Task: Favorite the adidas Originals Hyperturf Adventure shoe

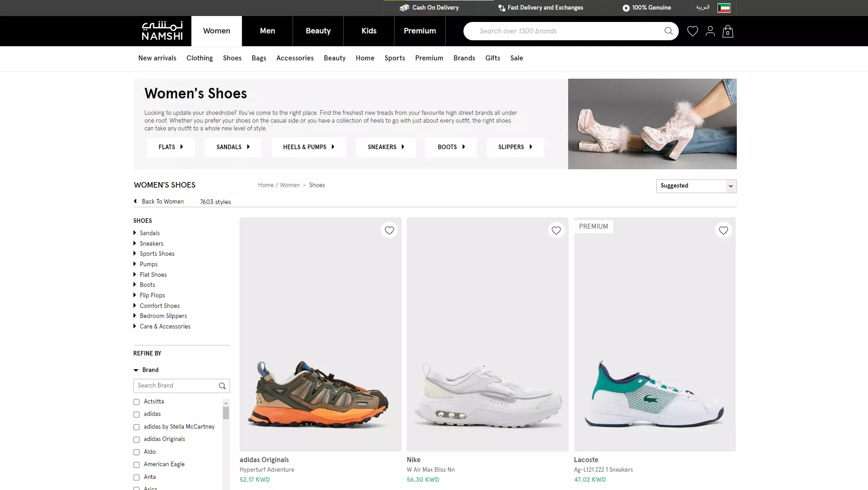Action: pyautogui.click(x=389, y=231)
